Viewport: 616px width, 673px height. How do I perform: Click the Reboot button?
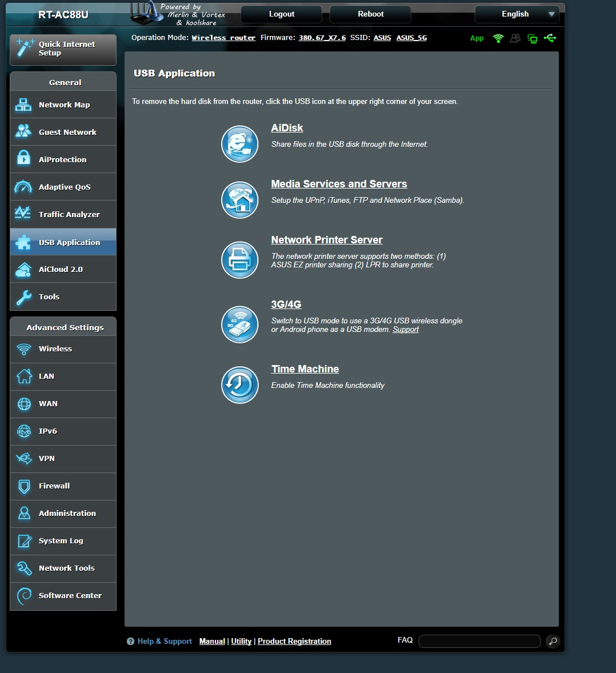370,14
